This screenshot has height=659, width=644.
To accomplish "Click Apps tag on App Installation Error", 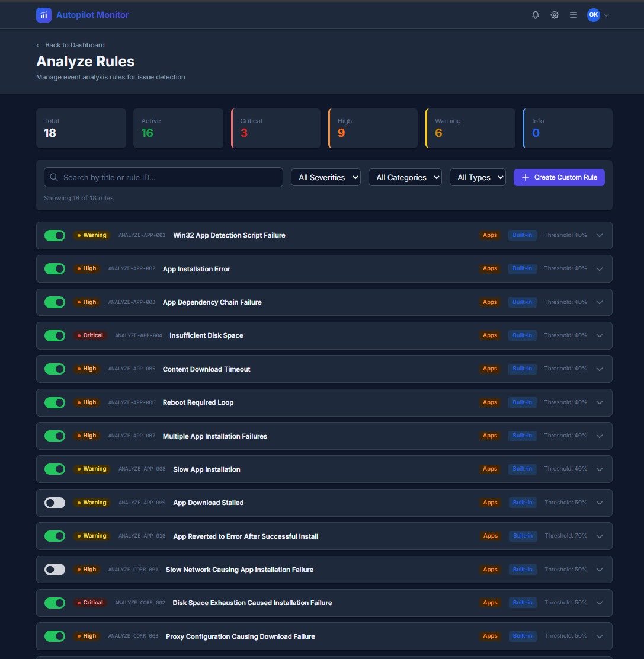I will (490, 268).
